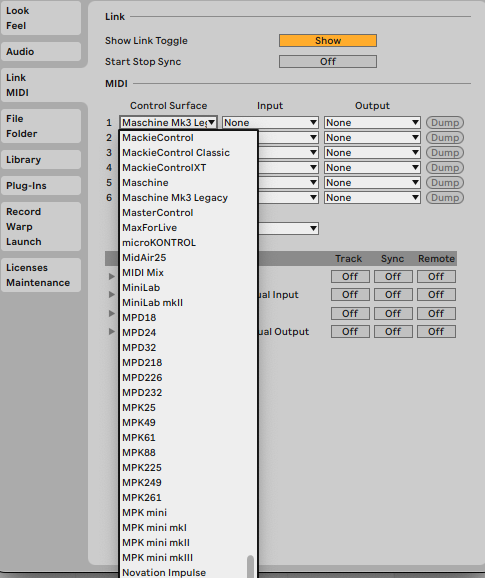This screenshot has width=485, height=578.
Task: Select MackieControl Classic from the list
Action: click(x=188, y=153)
